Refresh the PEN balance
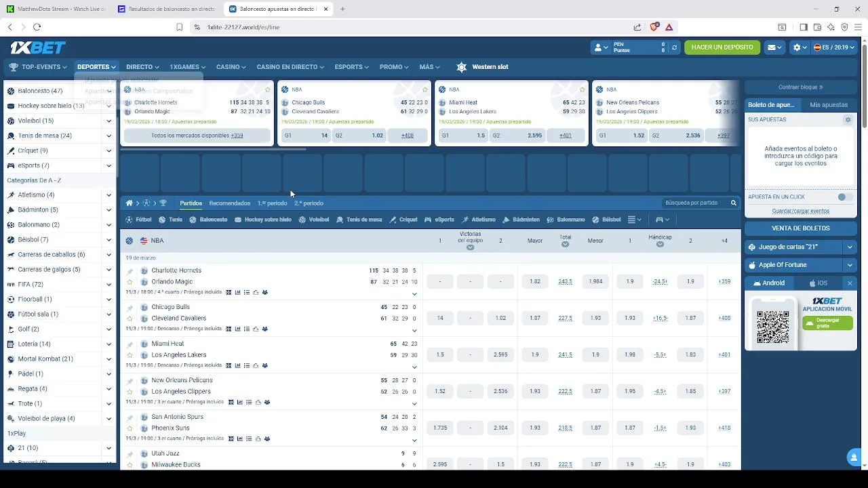The width and height of the screenshot is (868, 488). click(x=674, y=47)
